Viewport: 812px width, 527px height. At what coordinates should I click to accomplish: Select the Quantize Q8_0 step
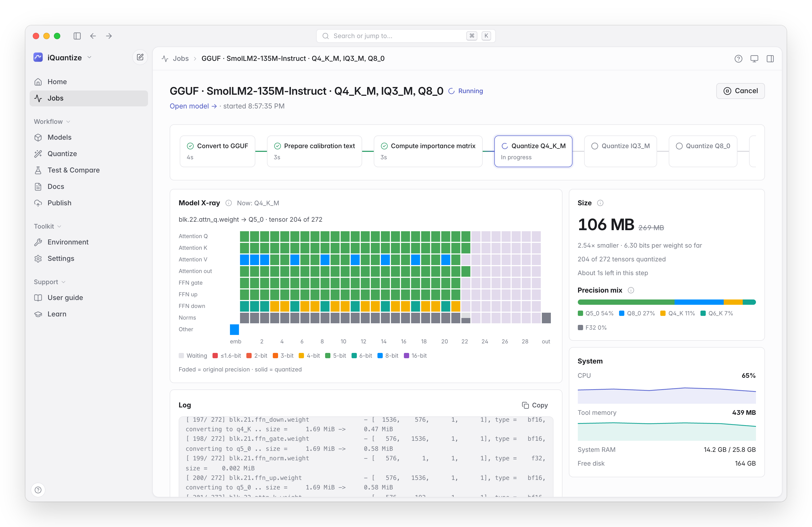coord(703,151)
